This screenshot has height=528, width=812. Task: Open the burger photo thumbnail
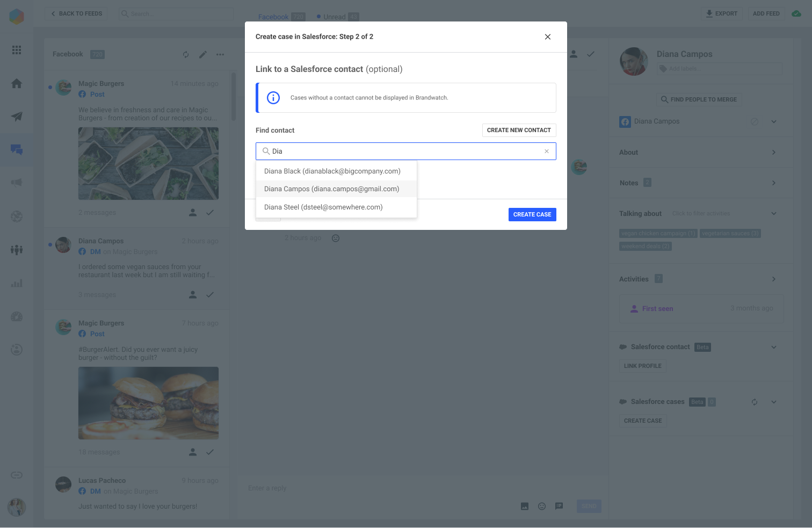[x=148, y=403]
